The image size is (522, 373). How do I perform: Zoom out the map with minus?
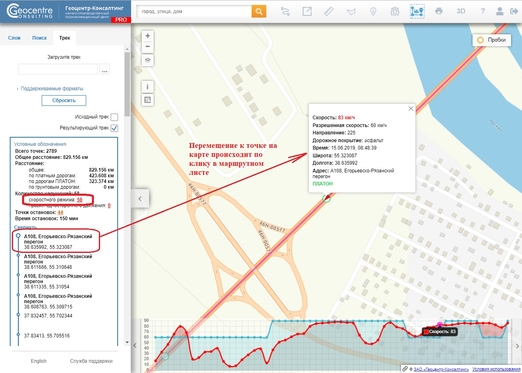pos(148,47)
